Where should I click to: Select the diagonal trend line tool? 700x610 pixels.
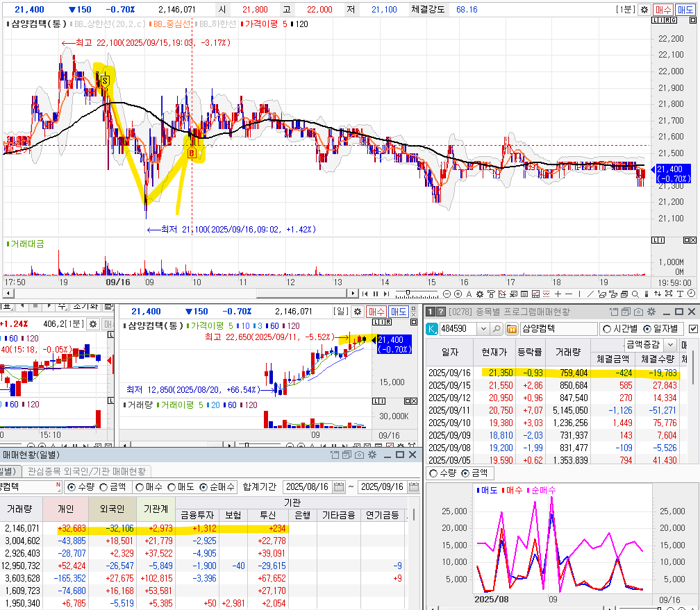click(x=590, y=294)
